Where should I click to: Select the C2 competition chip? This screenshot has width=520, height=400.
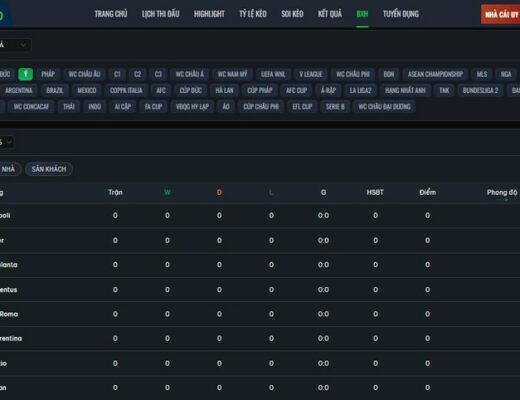[138, 74]
